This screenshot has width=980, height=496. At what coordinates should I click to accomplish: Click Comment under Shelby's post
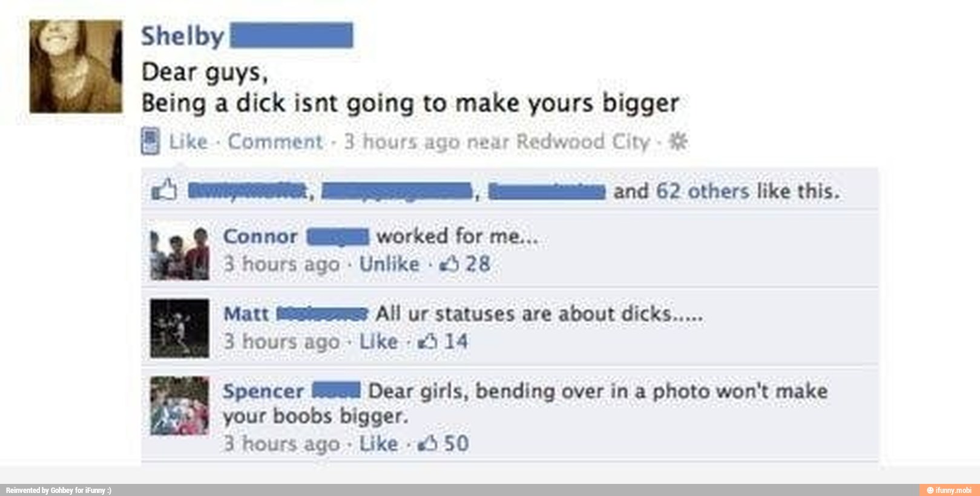click(x=275, y=142)
